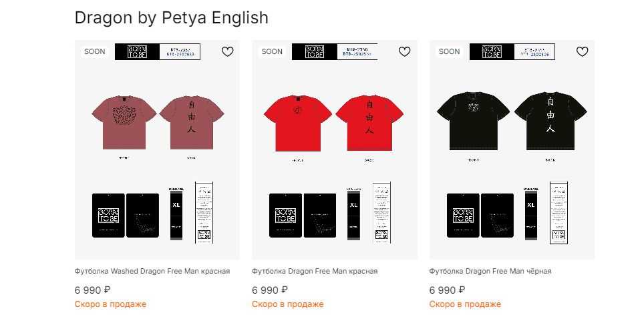Click Скоро в продаже under washed red tee
644x335 pixels.
tap(110, 304)
